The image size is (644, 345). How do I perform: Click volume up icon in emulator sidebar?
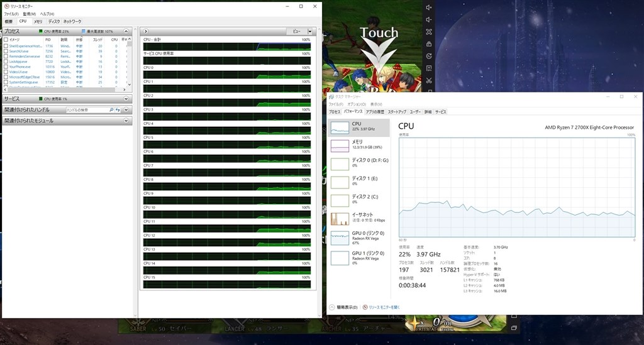tap(429, 8)
